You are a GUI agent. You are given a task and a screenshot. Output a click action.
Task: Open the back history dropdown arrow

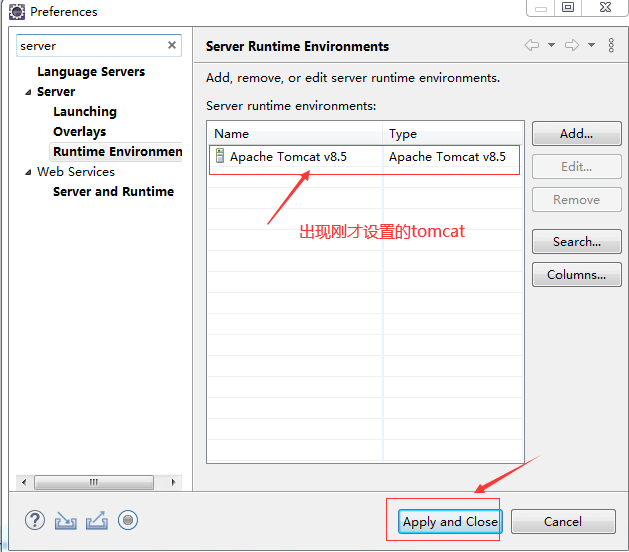(552, 45)
